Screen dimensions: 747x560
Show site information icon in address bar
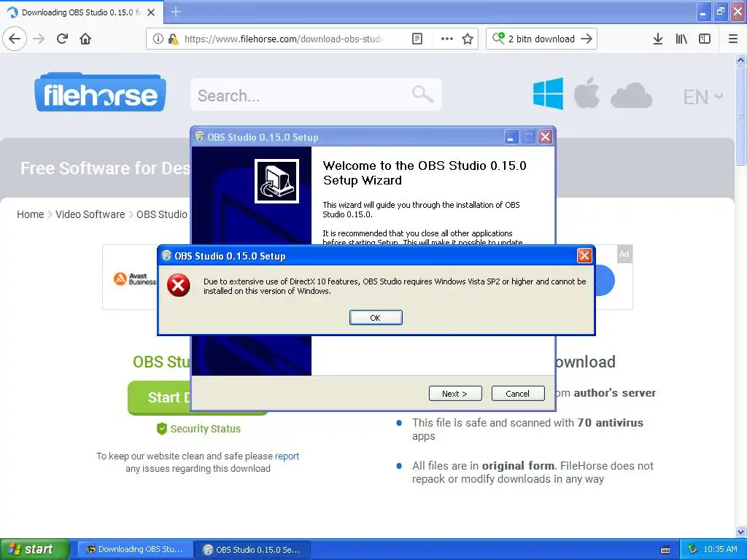(158, 39)
